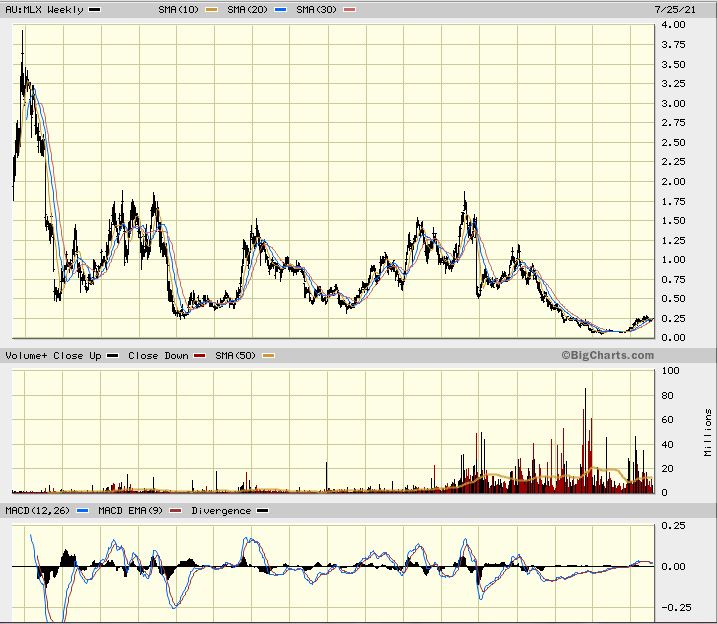Screen dimensions: 717x624
Task: Click the Millions volume axis label
Action: tap(708, 432)
